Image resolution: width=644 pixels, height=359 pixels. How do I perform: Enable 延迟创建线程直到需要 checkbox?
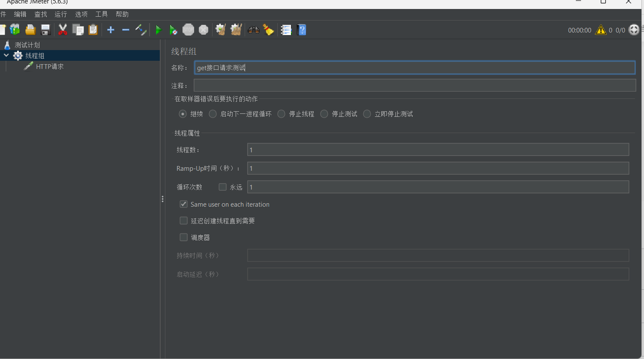click(x=184, y=221)
